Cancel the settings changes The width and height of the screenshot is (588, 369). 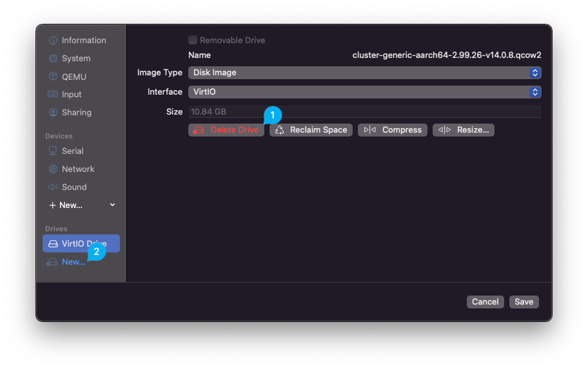tap(485, 302)
